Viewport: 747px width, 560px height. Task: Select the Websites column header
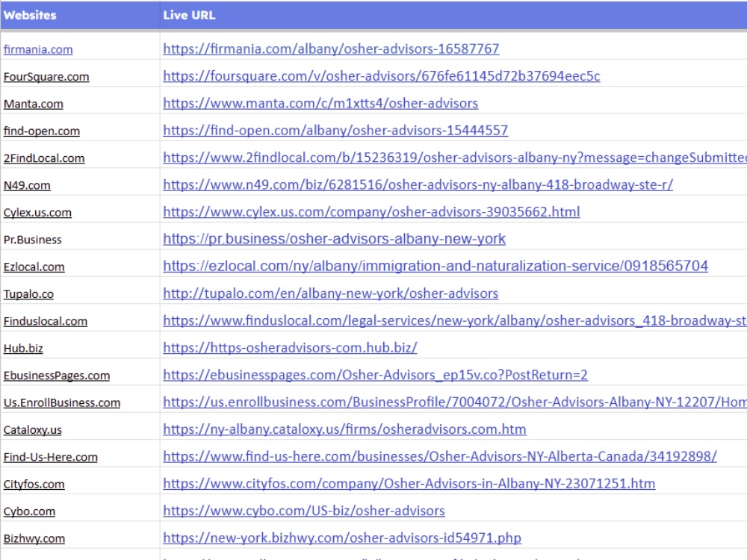[x=80, y=15]
